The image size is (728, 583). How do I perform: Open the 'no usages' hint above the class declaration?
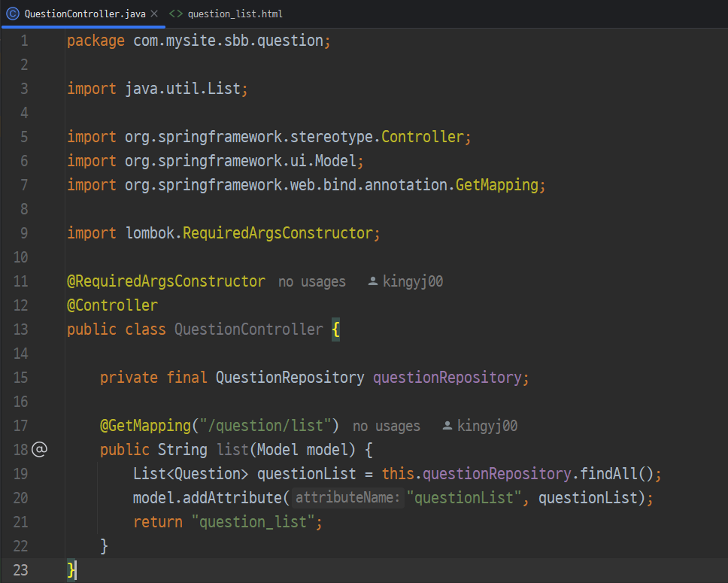[312, 281]
